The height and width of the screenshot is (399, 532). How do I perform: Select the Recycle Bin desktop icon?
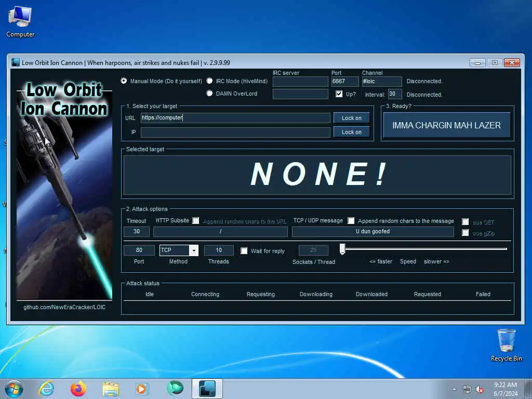click(x=506, y=345)
